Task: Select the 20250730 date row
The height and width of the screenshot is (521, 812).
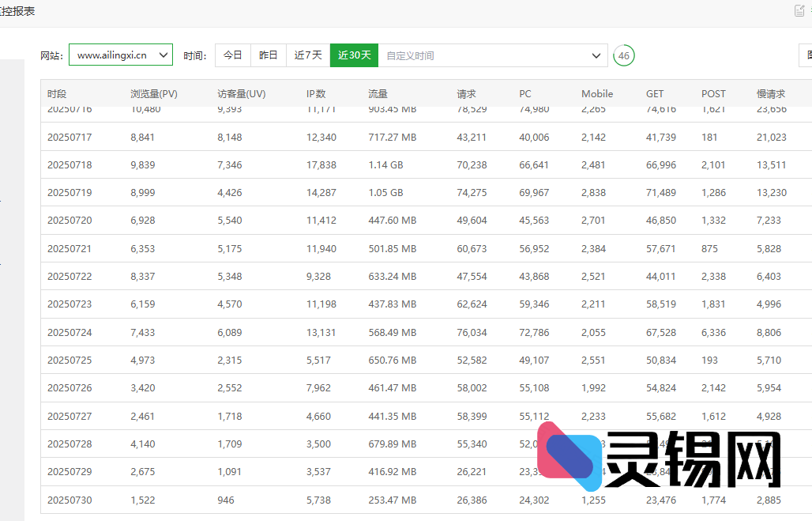Action: [x=70, y=500]
